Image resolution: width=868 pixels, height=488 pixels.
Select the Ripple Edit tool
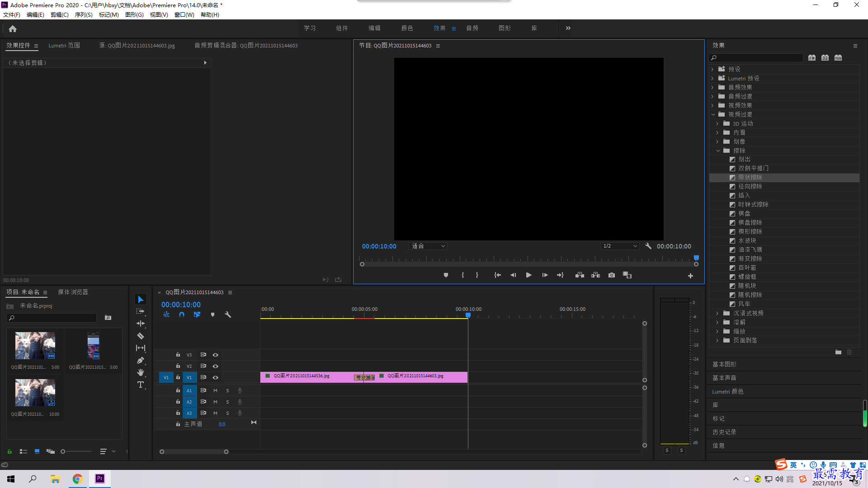click(141, 324)
